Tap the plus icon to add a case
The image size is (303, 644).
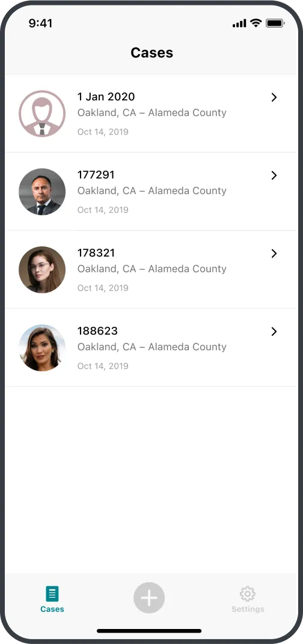point(149,598)
